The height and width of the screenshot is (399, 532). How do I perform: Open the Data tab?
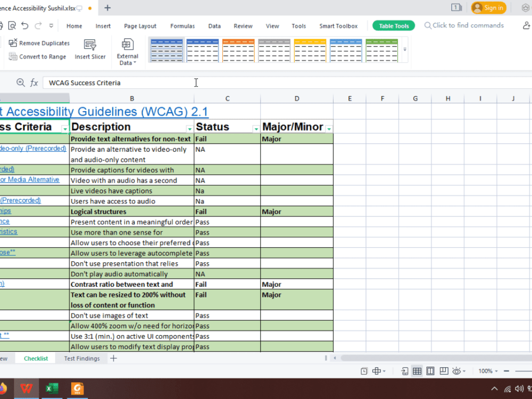[214, 26]
